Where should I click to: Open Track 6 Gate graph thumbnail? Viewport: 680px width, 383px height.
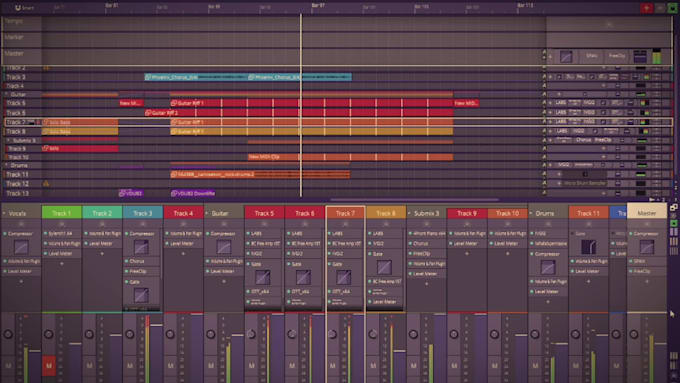tap(303, 277)
